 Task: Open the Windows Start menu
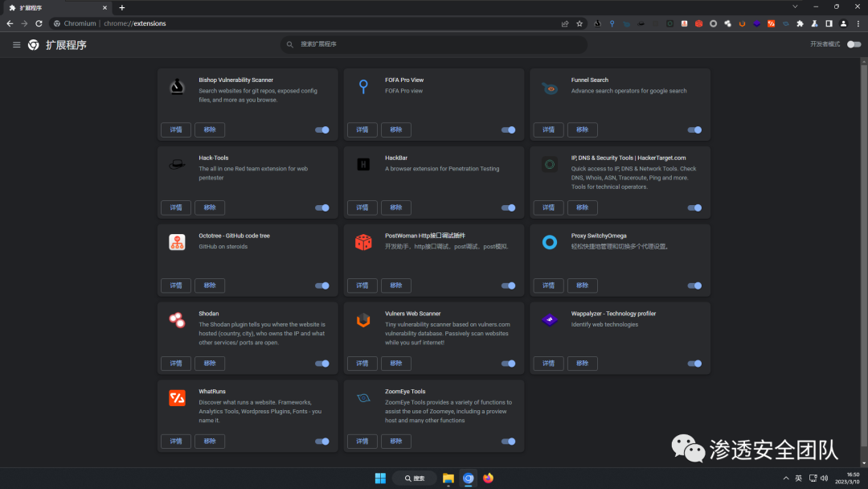pos(380,479)
